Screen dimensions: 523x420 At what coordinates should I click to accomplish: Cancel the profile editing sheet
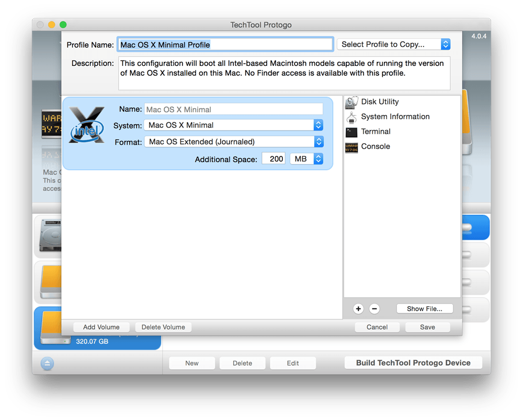coord(377,327)
